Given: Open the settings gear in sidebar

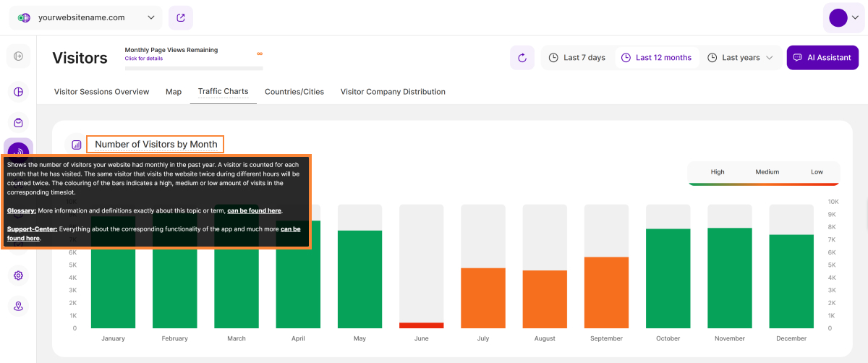Looking at the screenshot, I should [18, 276].
